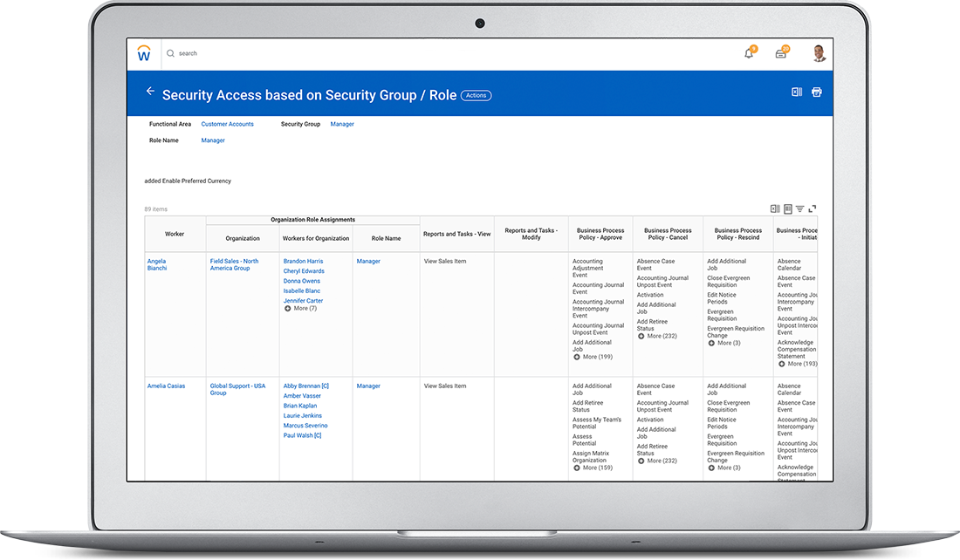
Task: Export to Excel icon in blue header
Action: pos(797,92)
